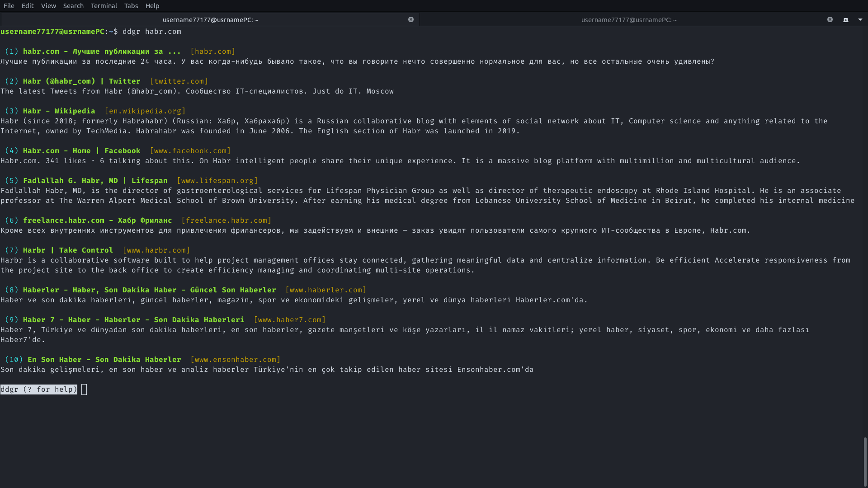Click the [www.haberler.com] URL
Image resolution: width=868 pixels, height=488 pixels.
pos(326,290)
